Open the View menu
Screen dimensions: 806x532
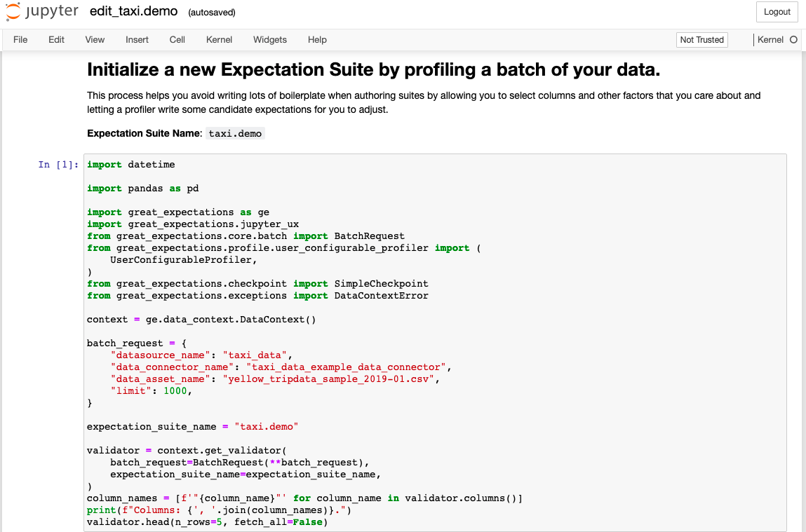pyautogui.click(x=95, y=40)
